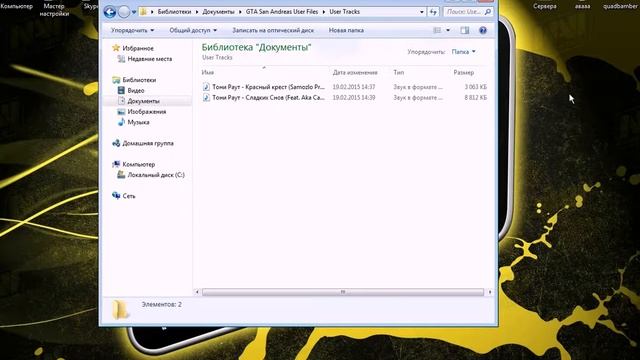Screen dimensions: 640x360
Task: Click audio icon of Красный крест file
Action: pyautogui.click(x=206, y=87)
